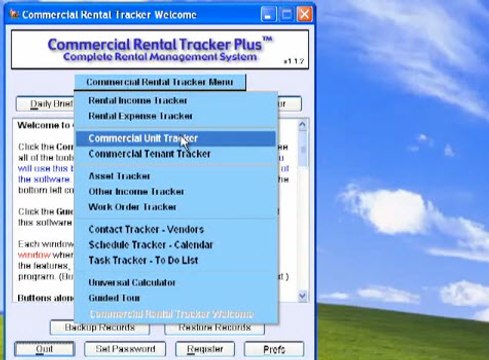
Task: Open the Set Password button
Action: point(125,349)
